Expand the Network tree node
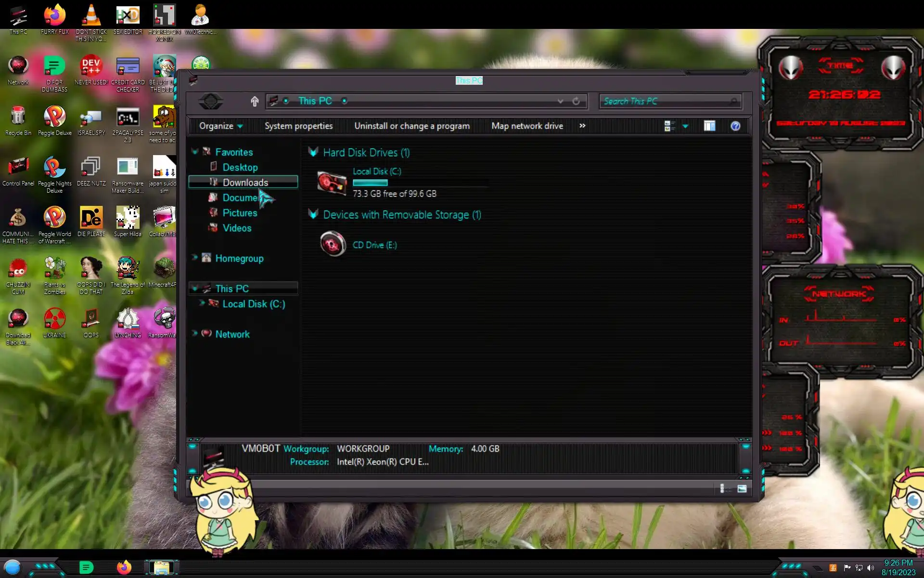Screen dimensions: 924x578 point(194,333)
